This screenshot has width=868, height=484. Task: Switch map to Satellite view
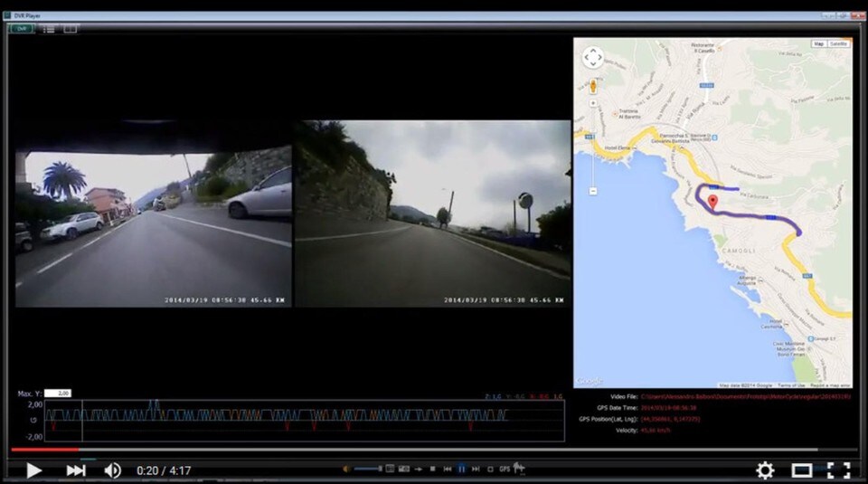point(839,43)
